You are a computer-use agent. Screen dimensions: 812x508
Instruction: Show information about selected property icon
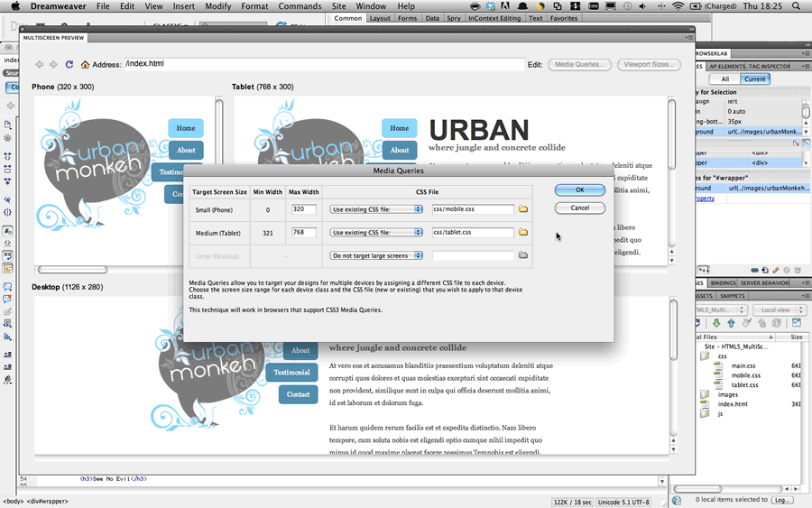pyautogui.click(x=796, y=143)
